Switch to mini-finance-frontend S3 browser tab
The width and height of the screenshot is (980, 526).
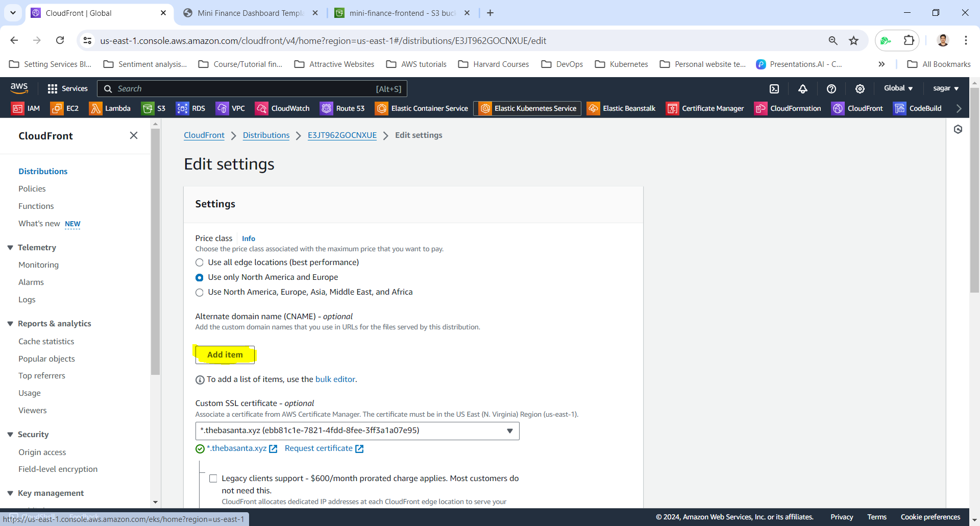402,13
